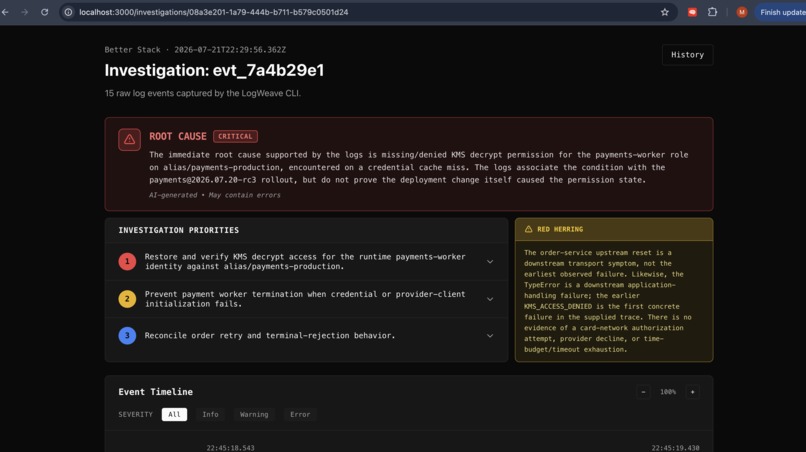Click the Investigation: evt_7a4b29e1 heading
The image size is (806, 452).
214,70
